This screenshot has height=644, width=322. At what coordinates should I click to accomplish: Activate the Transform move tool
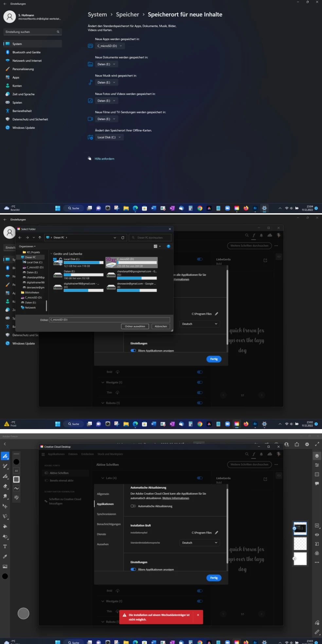pos(5,506)
